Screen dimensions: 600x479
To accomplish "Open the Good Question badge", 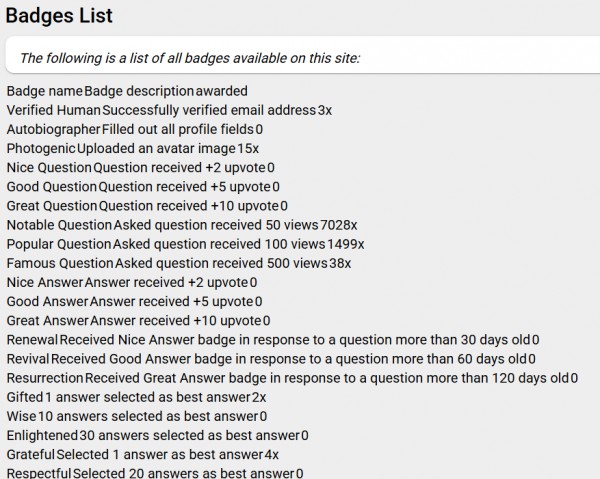I will pyautogui.click(x=52, y=186).
